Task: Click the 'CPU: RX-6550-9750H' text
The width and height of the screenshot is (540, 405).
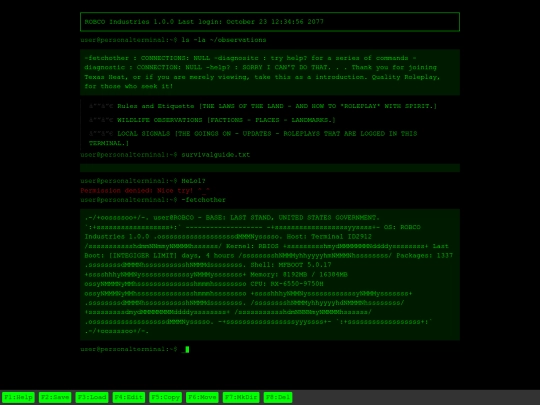Action: pos(287,284)
